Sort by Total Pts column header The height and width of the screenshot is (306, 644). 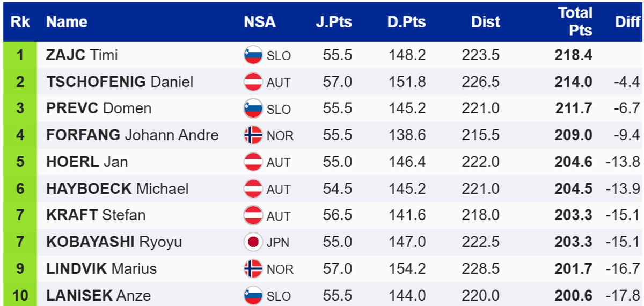click(575, 22)
